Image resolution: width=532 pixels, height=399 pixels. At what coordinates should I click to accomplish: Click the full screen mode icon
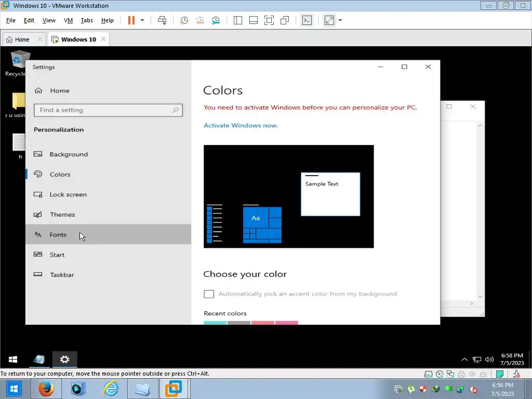[x=269, y=20]
